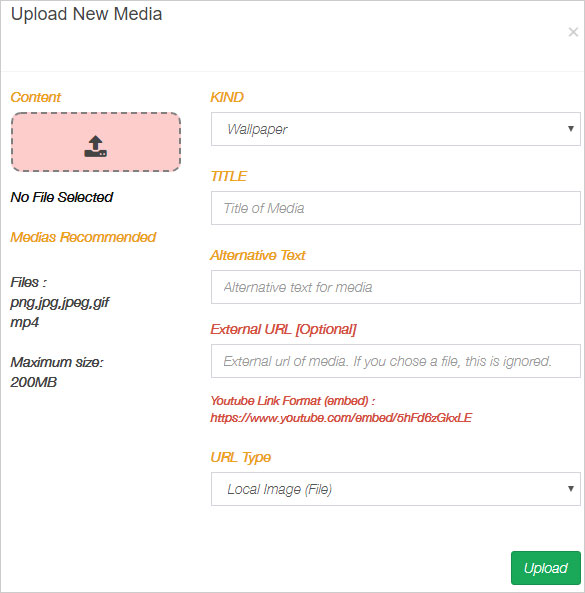
Task: Click the External URL [Optional] label
Action: coord(283,329)
